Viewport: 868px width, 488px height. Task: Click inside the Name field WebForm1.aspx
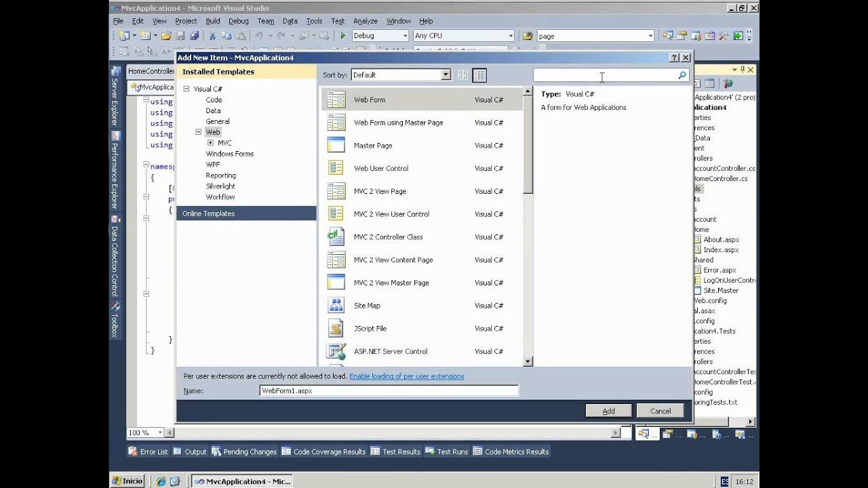click(389, 391)
